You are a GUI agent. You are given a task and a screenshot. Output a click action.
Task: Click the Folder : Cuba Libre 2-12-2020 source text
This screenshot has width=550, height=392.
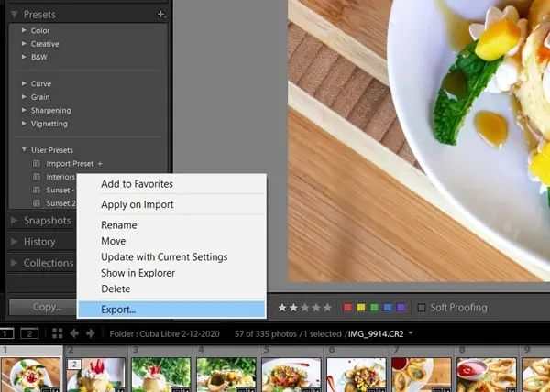(x=164, y=334)
